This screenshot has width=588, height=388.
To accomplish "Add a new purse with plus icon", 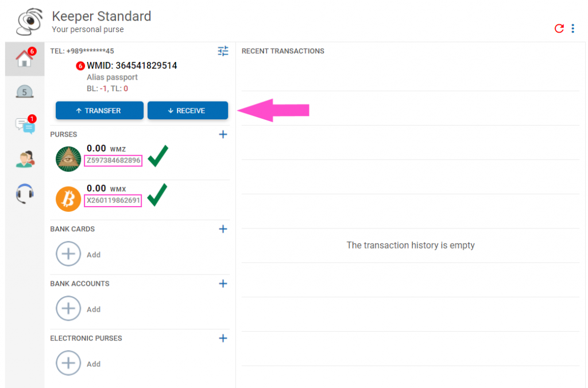I will pyautogui.click(x=223, y=134).
